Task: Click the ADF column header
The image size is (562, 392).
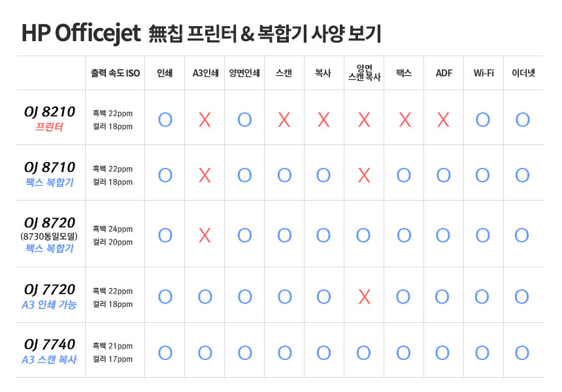Action: [444, 73]
